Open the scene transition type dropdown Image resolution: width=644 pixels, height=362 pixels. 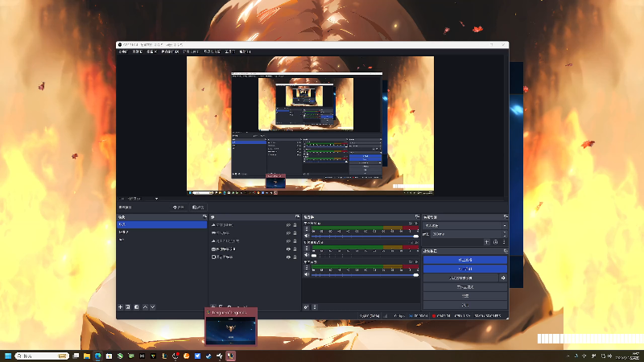tap(465, 226)
